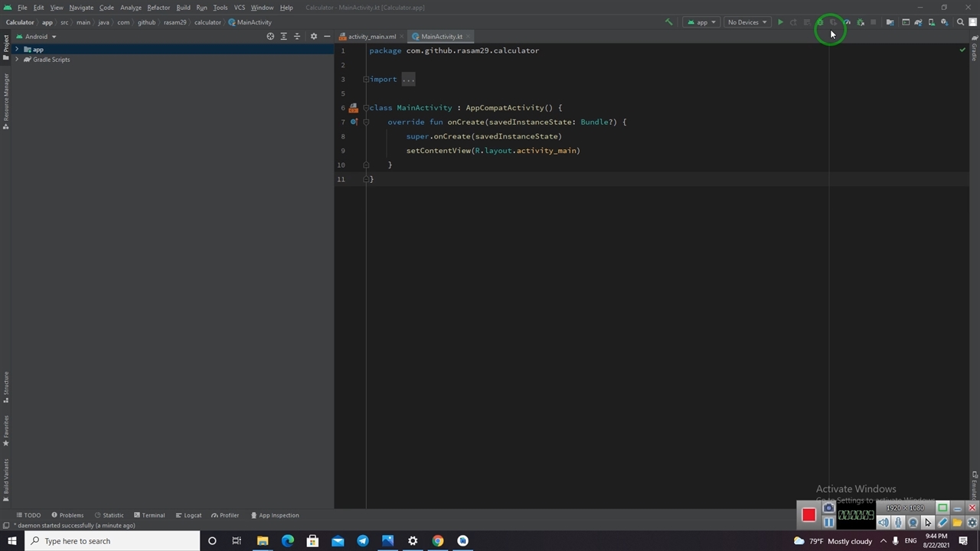Open Project panel gear settings

(313, 37)
